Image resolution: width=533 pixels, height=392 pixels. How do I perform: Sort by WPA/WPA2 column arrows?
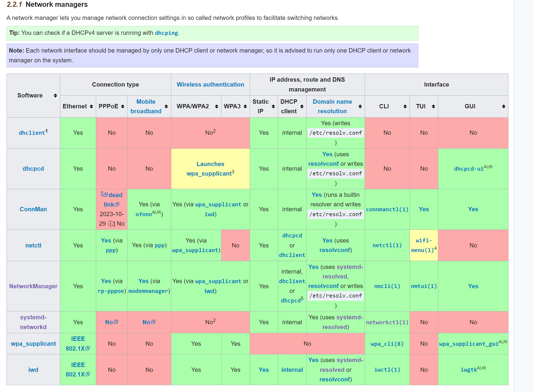tap(217, 106)
